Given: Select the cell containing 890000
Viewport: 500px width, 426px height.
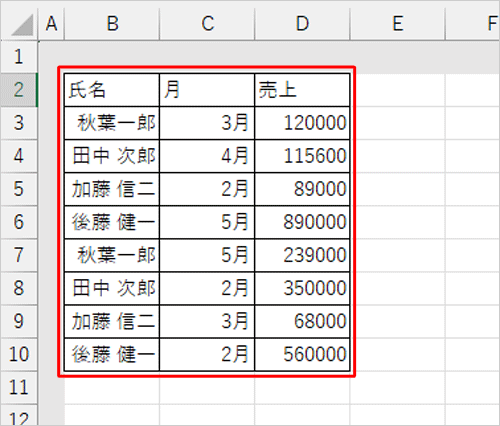Looking at the screenshot, I should coord(302,222).
